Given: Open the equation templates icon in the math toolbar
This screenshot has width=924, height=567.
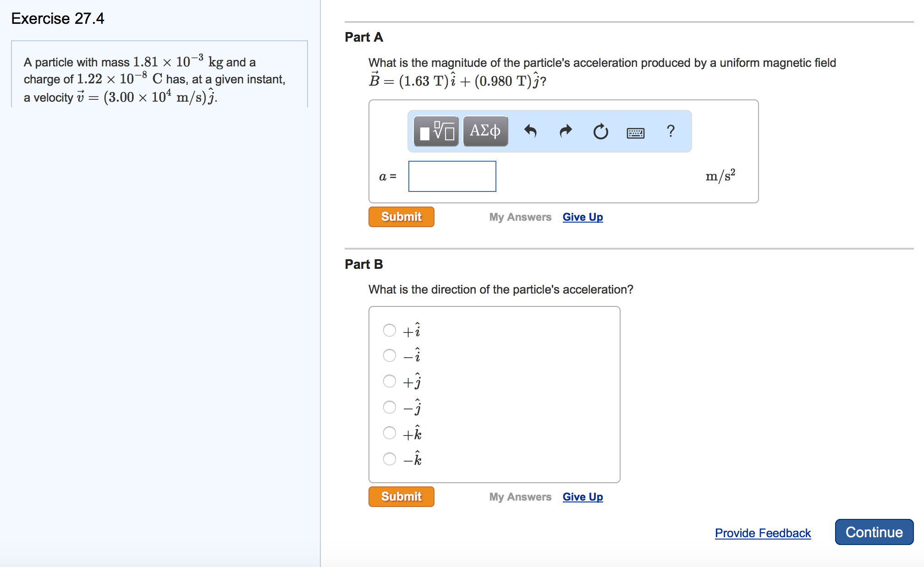Looking at the screenshot, I should point(435,131).
